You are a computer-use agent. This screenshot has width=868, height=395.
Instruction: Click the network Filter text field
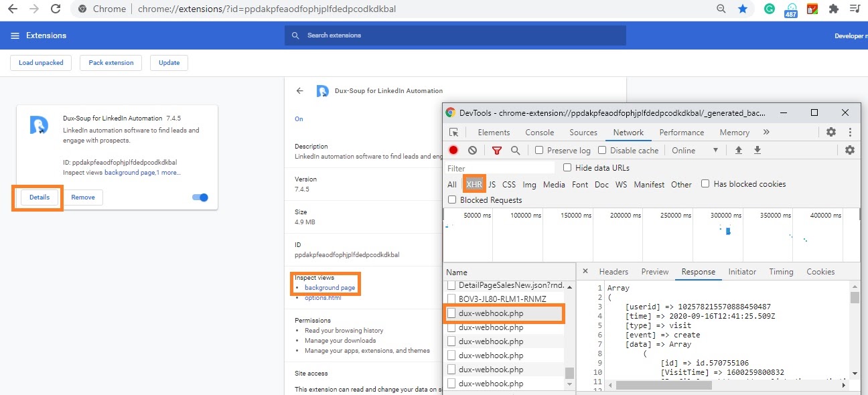point(500,168)
